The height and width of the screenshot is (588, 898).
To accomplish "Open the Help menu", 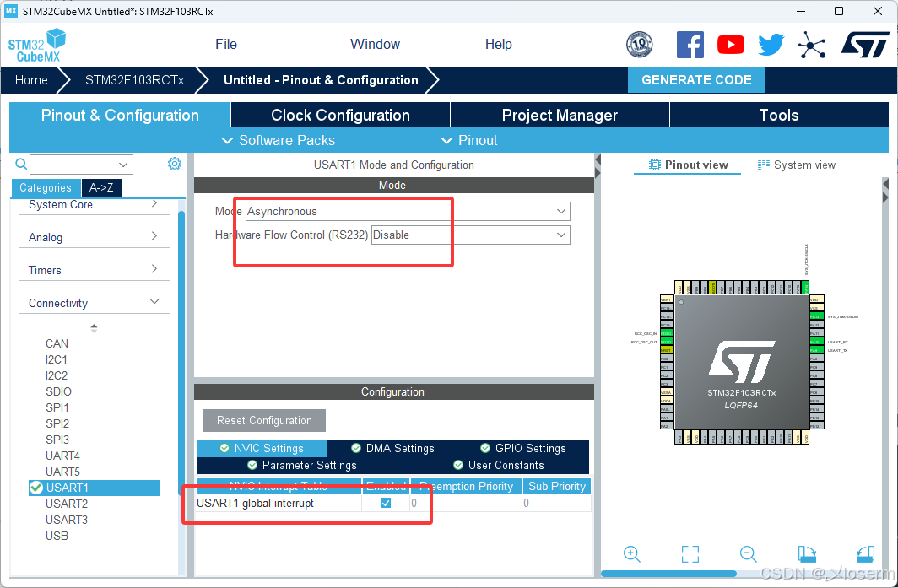I will click(498, 44).
